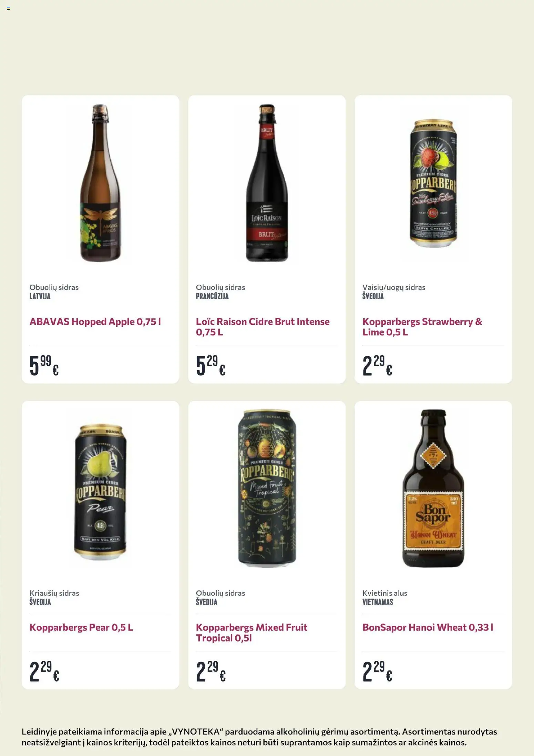The image size is (534, 756).
Task: Click the 5,99 € price of ABAVAS
Action: 44,366
